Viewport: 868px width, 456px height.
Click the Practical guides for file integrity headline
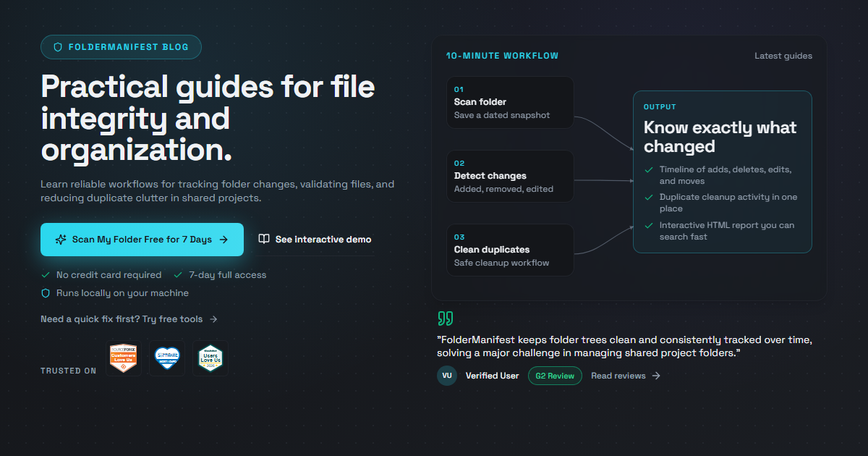208,119
